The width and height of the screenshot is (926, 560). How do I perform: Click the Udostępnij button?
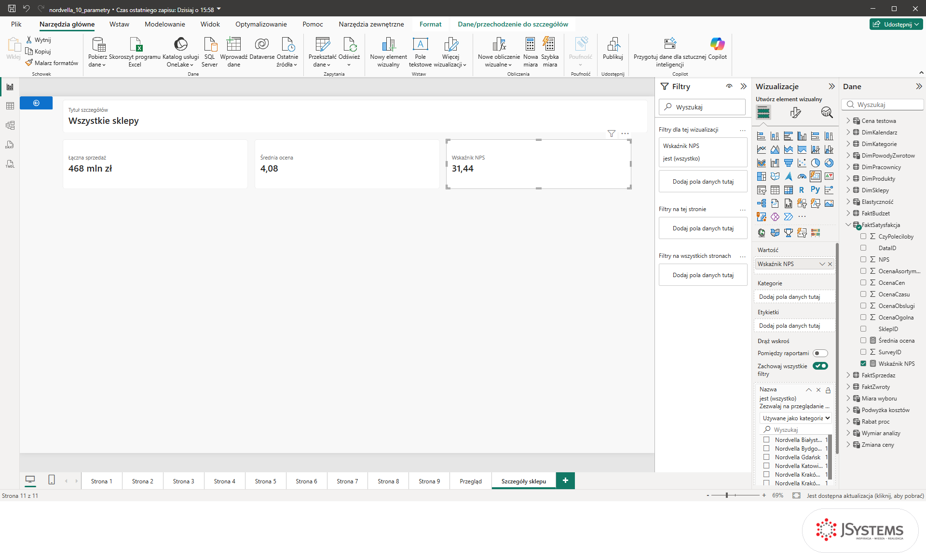896,24
